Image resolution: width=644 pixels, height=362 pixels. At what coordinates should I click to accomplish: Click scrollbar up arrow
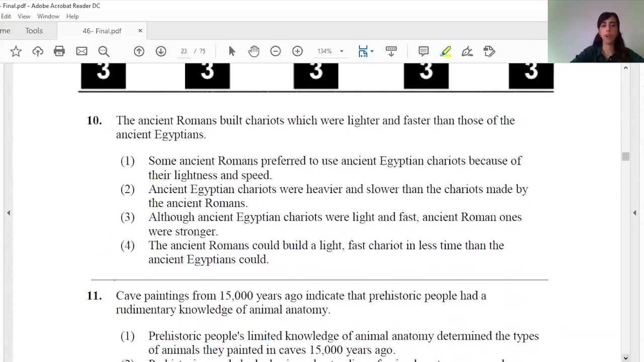coord(625,68)
